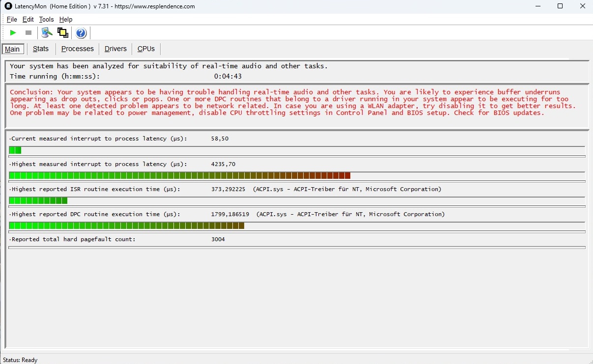Click the DPC value 1799,186519
The height and width of the screenshot is (364, 593).
230,214
